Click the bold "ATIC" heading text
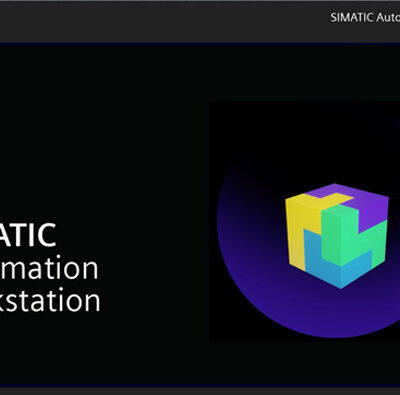Viewport: 400px width, 395px height. 28,235
